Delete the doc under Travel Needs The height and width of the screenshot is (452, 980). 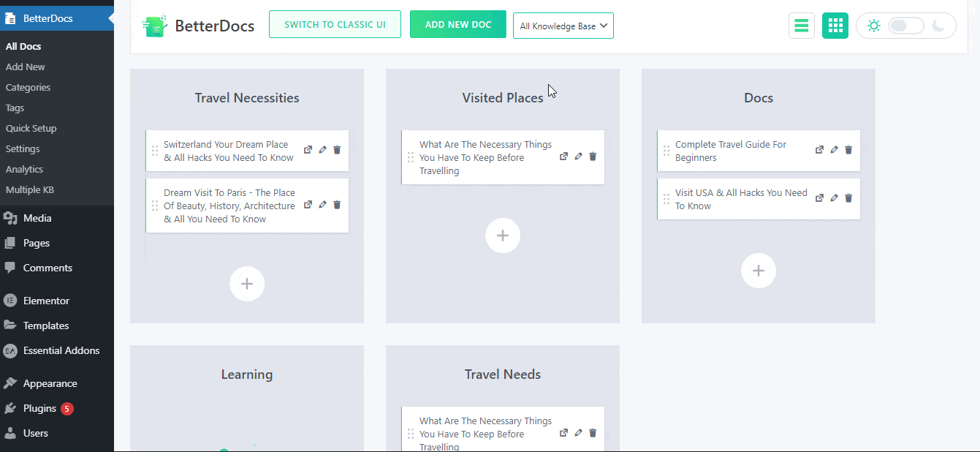(x=593, y=433)
